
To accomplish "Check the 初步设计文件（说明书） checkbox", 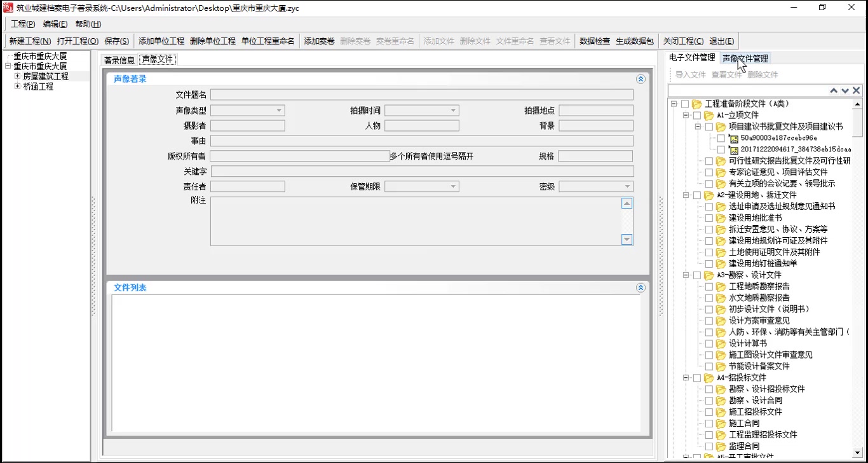I will (x=709, y=309).
